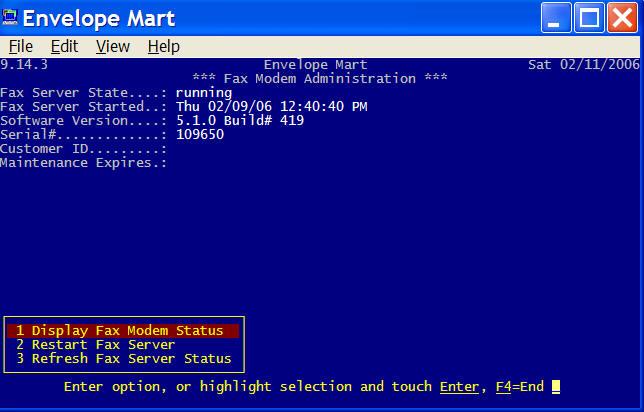Click the serial number '109650'
644x412 pixels.
(200, 135)
